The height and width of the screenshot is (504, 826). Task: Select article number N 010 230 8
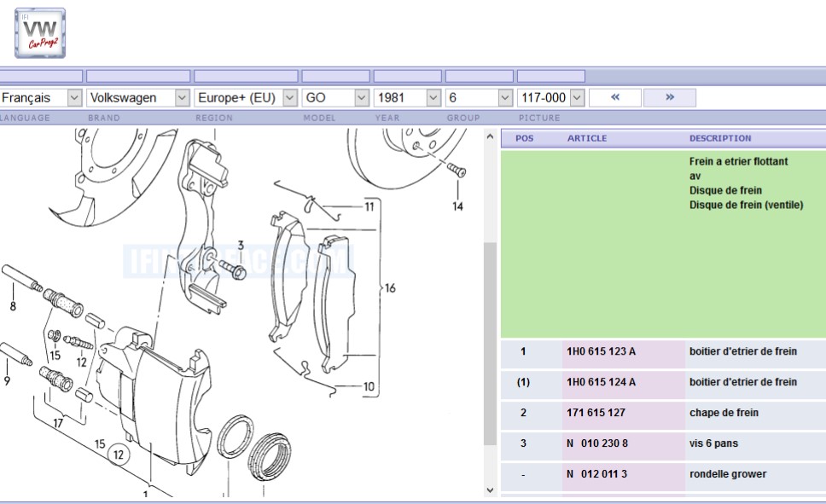(596, 443)
